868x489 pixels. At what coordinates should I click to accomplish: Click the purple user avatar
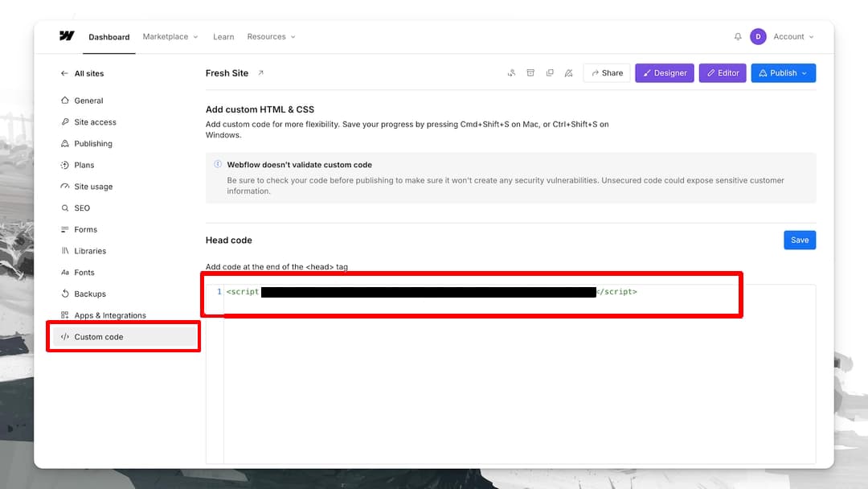click(x=758, y=37)
